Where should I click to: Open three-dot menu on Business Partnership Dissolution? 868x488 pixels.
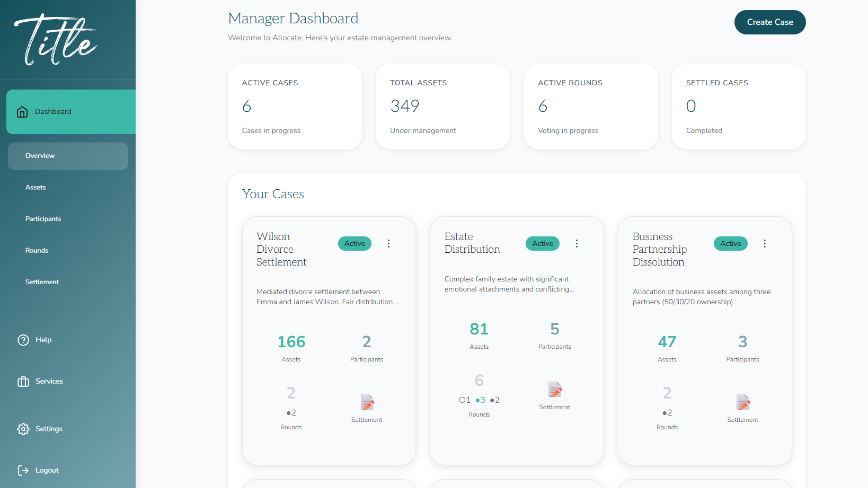765,243
